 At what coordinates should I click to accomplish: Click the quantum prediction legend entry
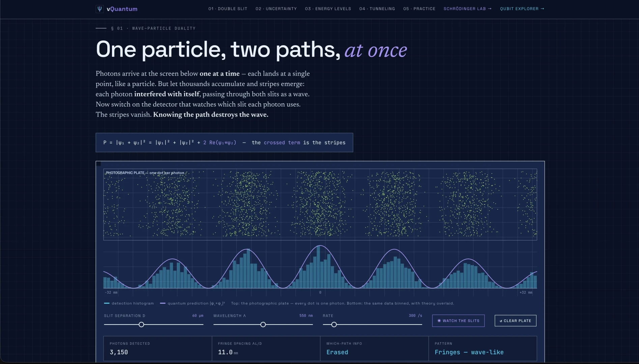[x=192, y=303]
